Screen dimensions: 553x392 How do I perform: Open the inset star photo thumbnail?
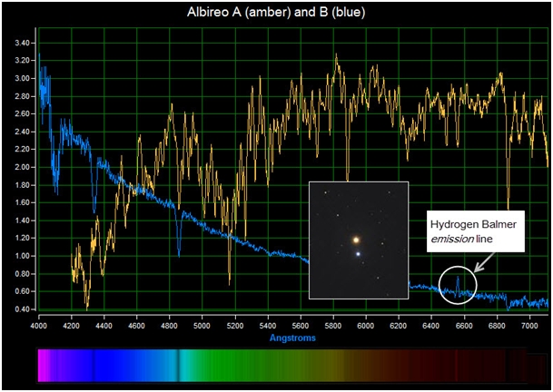(359, 240)
